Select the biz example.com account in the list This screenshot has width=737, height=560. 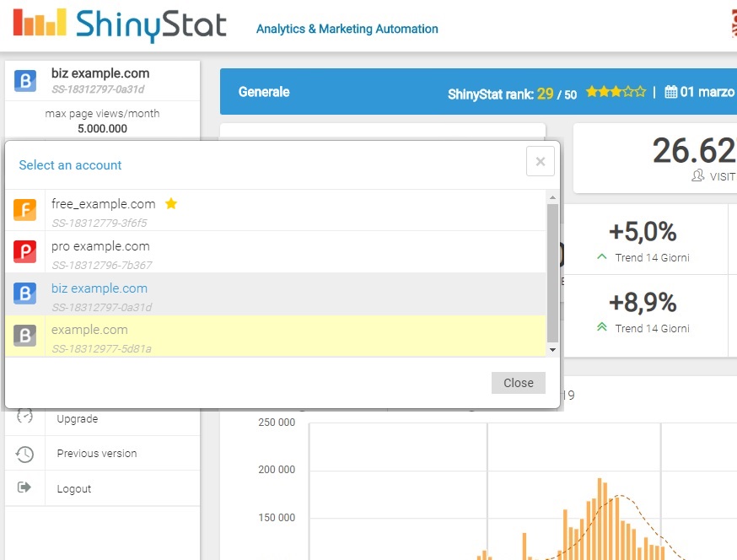[276, 293]
